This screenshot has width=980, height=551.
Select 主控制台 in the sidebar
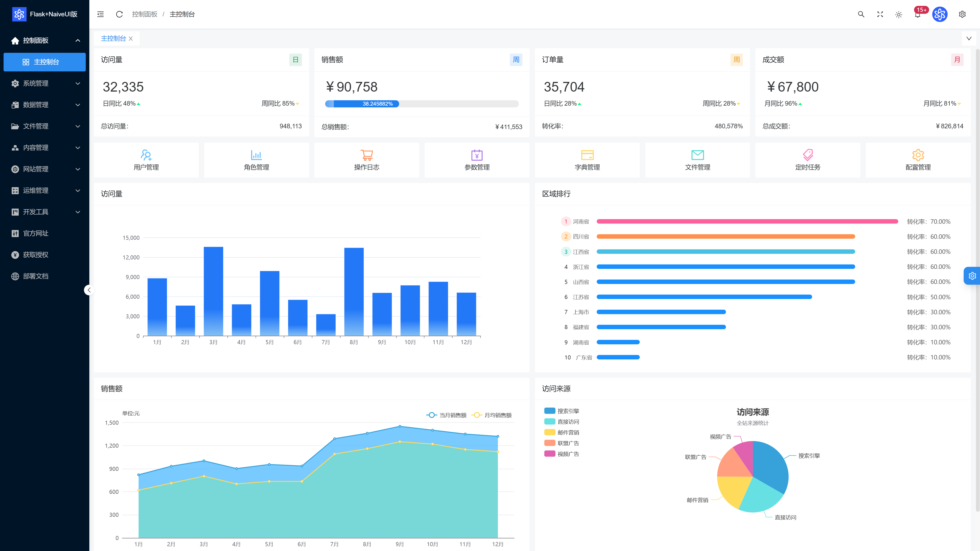pyautogui.click(x=44, y=62)
